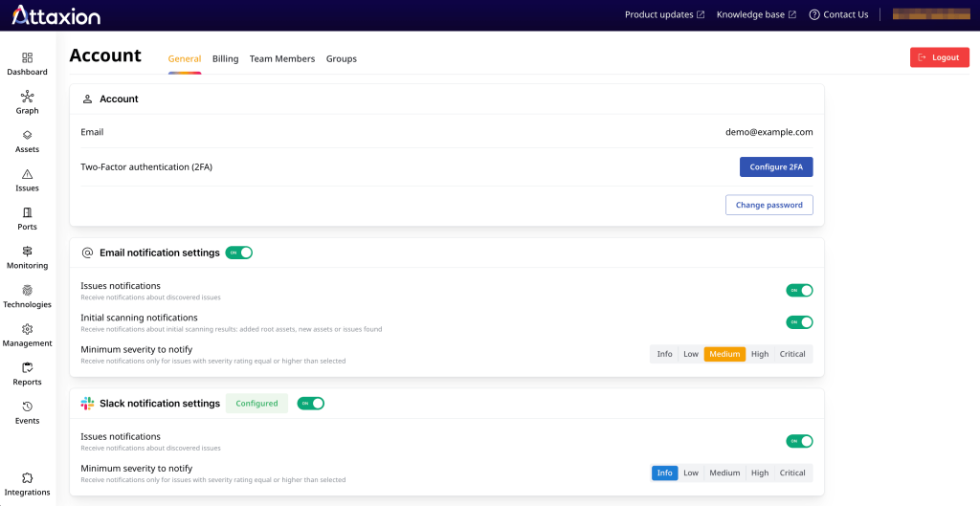980x506 pixels.
Task: Open the Graph view icon
Action: click(x=27, y=97)
